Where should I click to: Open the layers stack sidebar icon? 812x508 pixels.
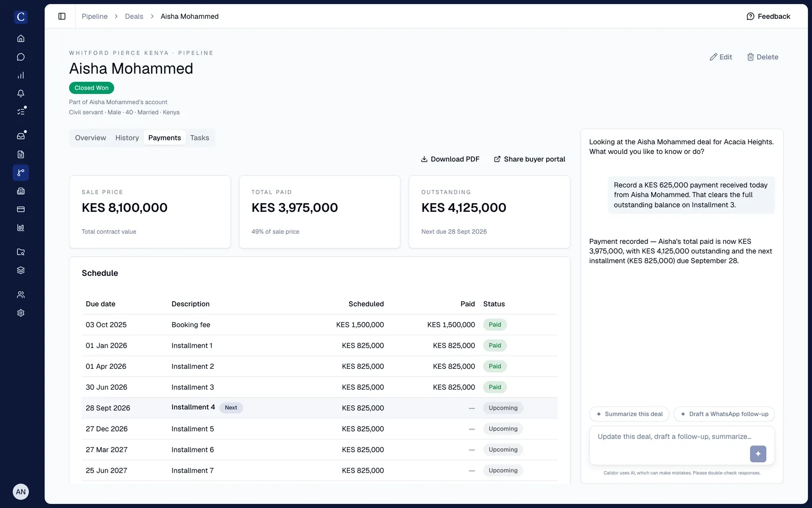21,270
